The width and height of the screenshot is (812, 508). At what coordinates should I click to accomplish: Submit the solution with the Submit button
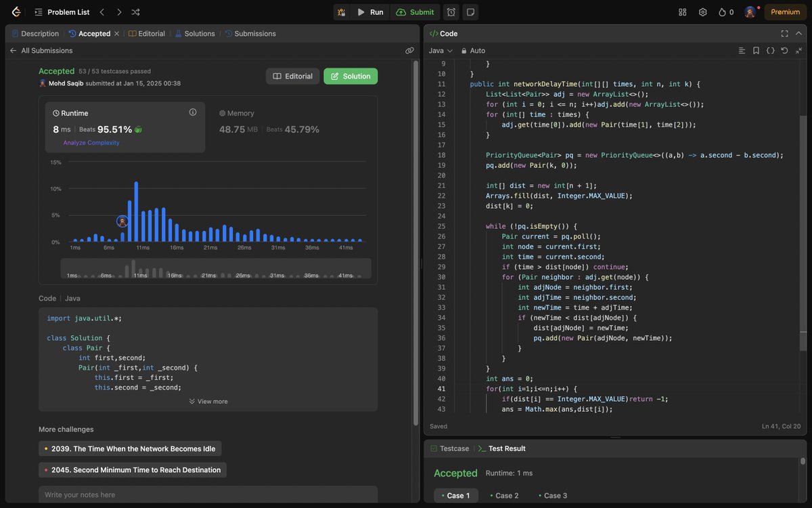[415, 12]
